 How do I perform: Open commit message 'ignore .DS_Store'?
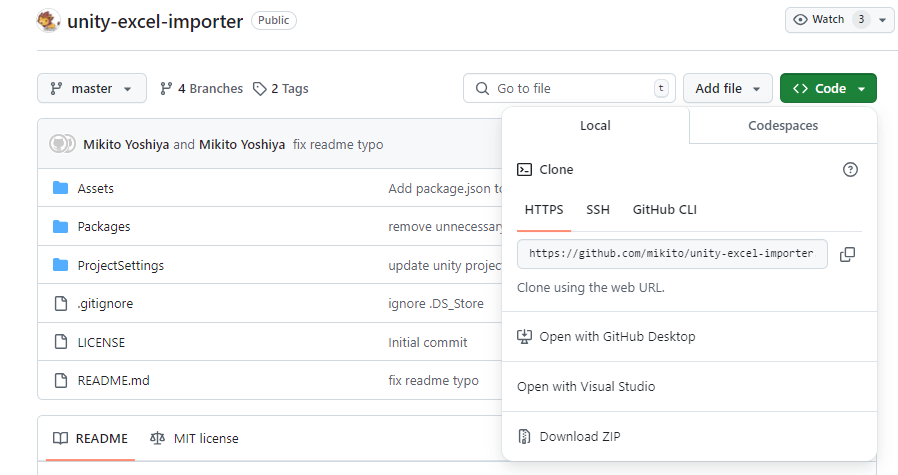click(x=436, y=303)
